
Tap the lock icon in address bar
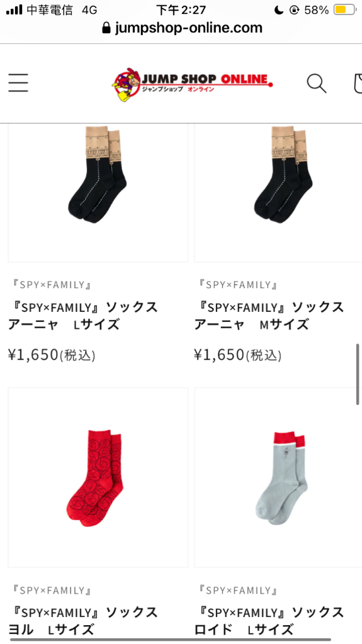point(106,28)
